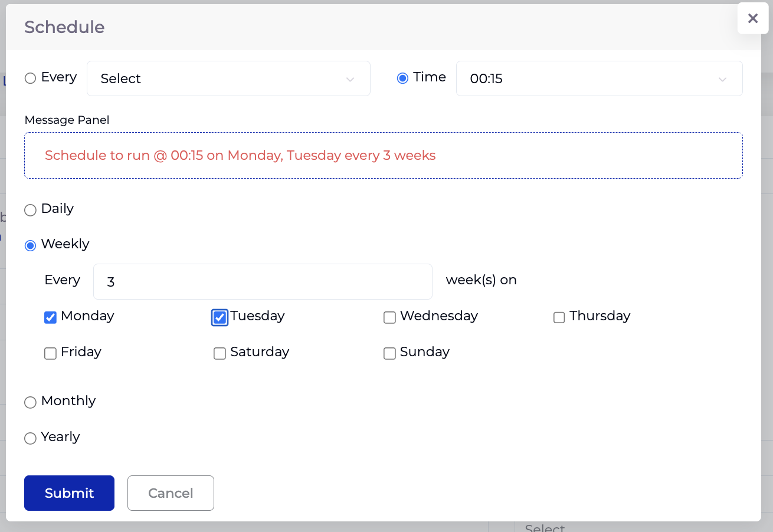Open the Every interval Select dropdown
The width and height of the screenshot is (773, 532).
click(x=228, y=78)
